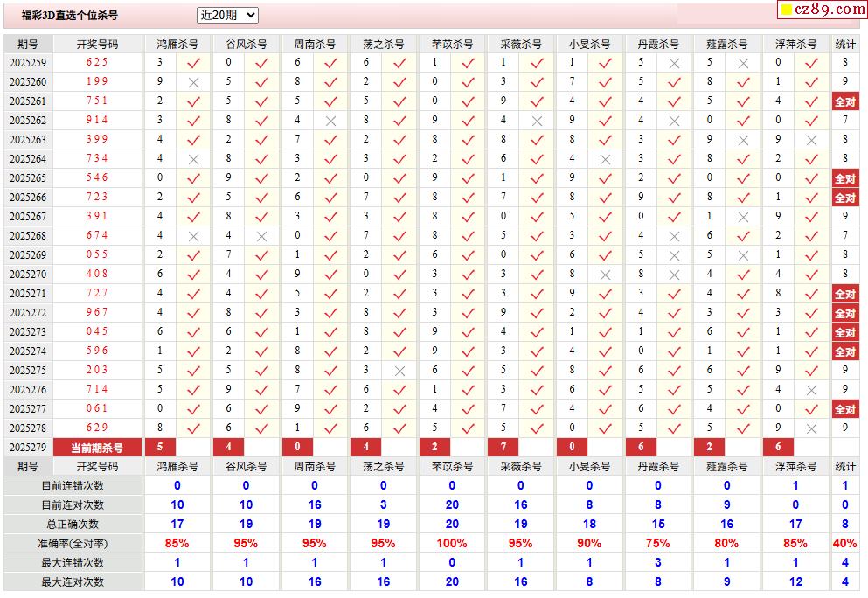
Task: Select issue number 2025259
Action: 28,63
